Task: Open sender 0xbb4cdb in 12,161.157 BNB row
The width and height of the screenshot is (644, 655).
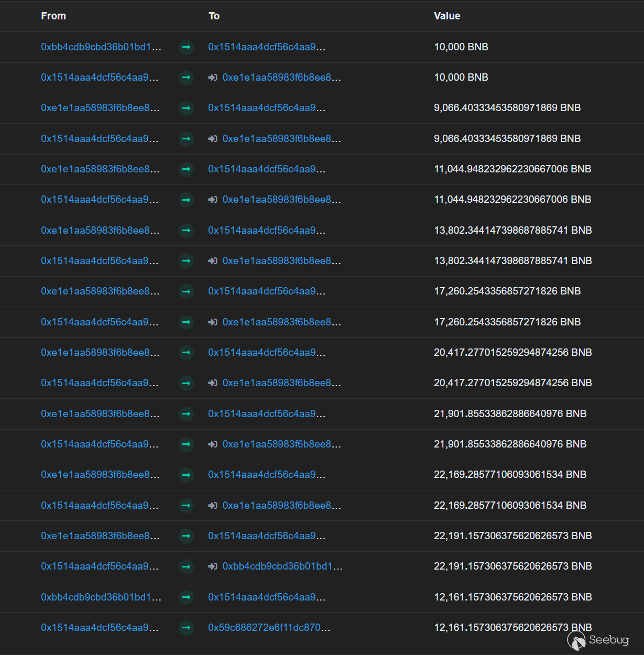Action: pos(101,597)
